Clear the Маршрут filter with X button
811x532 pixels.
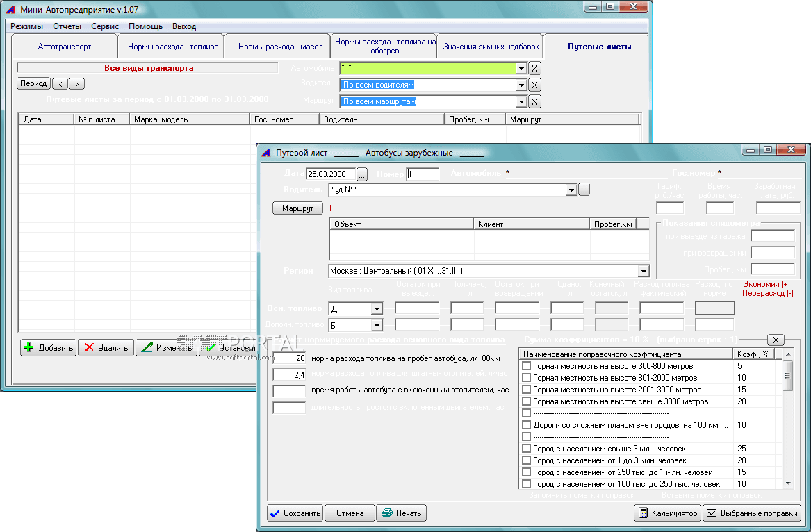[x=535, y=101]
